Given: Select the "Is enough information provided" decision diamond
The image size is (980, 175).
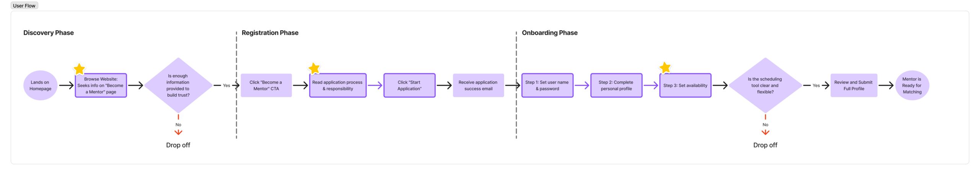Looking at the screenshot, I should 178,85.
